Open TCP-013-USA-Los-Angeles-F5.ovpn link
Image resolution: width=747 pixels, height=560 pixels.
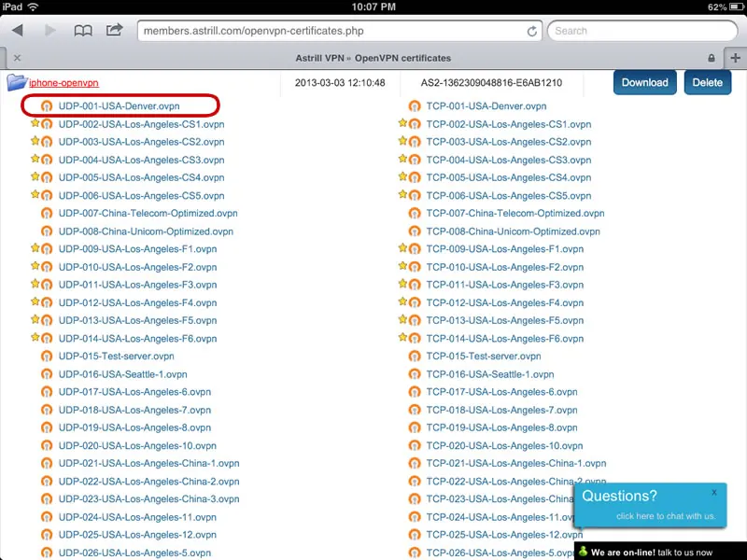[x=505, y=320]
